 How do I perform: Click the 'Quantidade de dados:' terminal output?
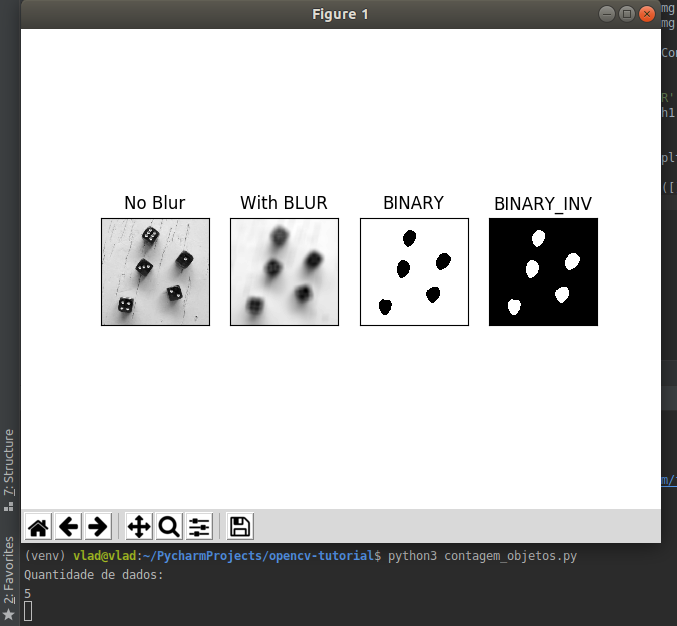point(94,575)
